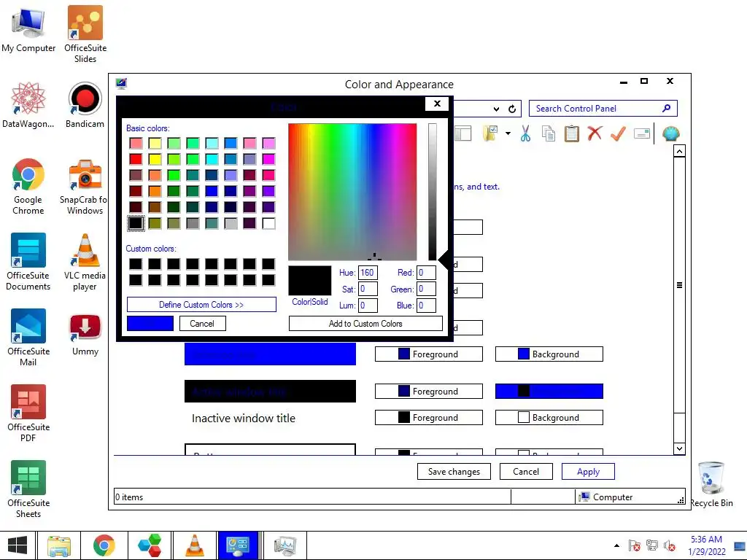Open My Computer desktop icon

[28, 29]
